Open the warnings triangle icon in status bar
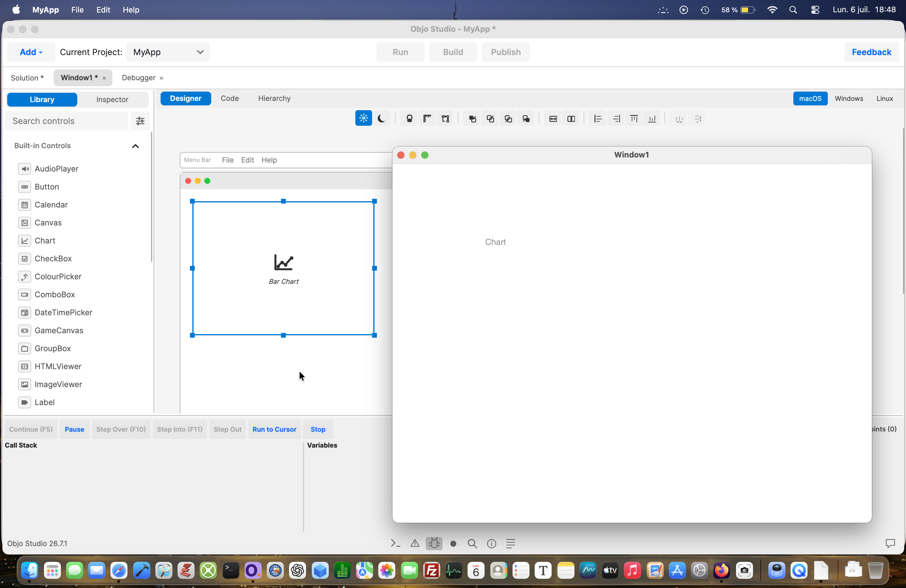Viewport: 906px width, 588px height. coord(415,543)
